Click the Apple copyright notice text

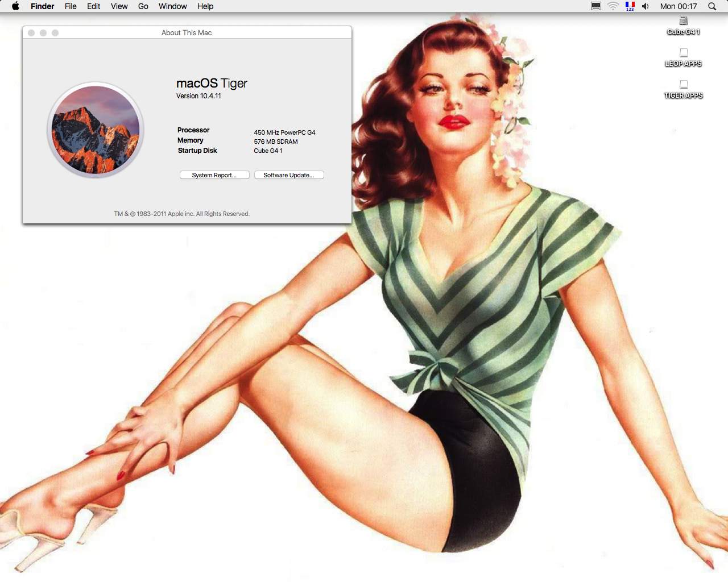182,214
